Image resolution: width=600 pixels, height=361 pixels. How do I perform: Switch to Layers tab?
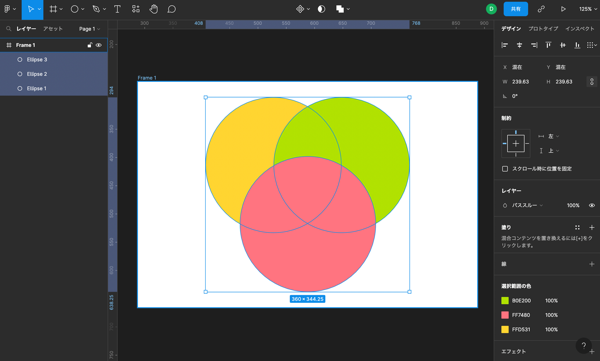(26, 29)
